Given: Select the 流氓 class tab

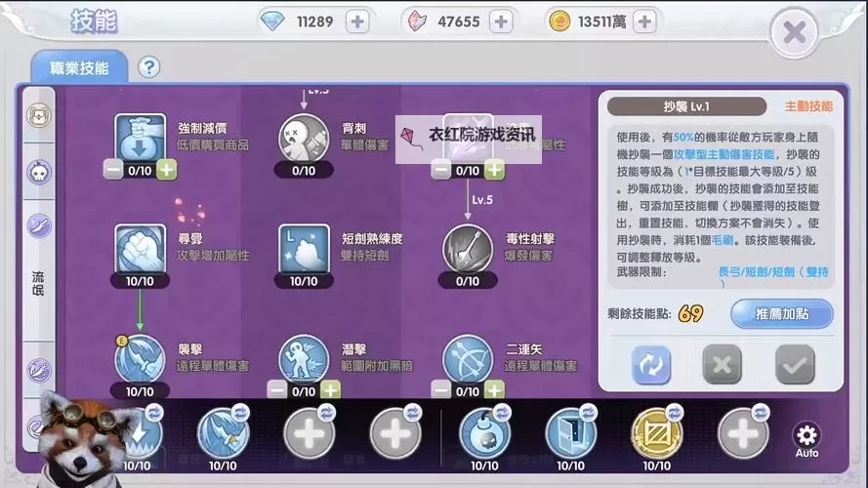Looking at the screenshot, I should coord(38,284).
